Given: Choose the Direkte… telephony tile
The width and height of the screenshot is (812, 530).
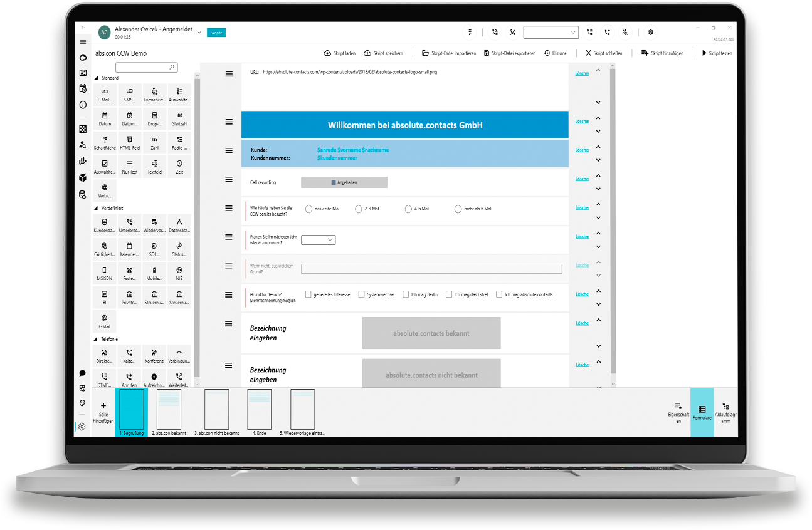Looking at the screenshot, I should coord(105,356).
